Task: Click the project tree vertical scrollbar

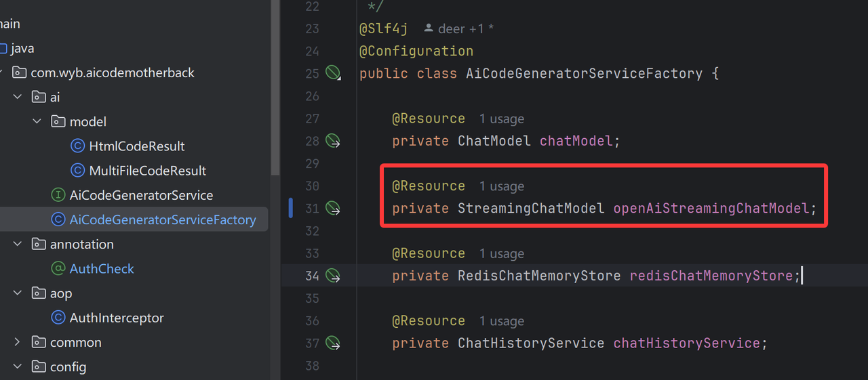Action: (275, 88)
